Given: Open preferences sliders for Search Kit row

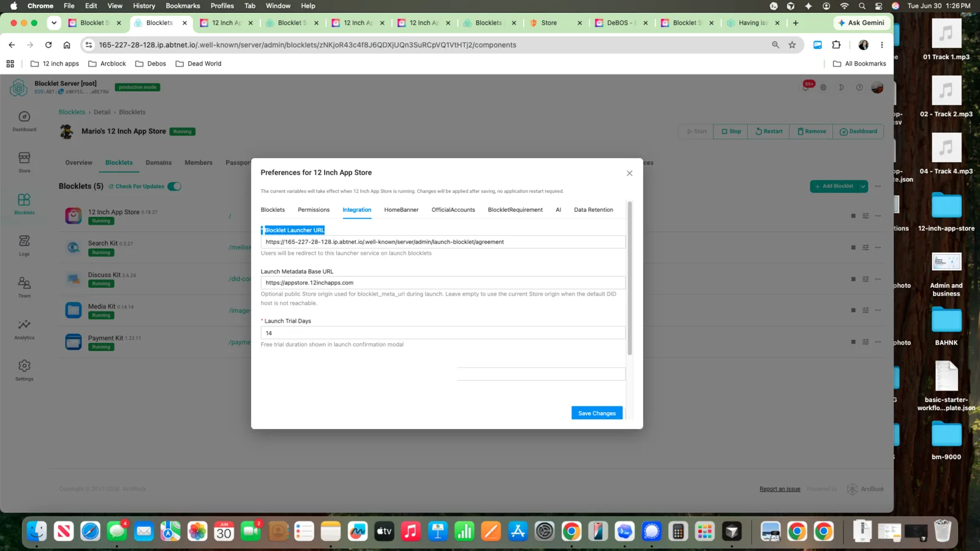Looking at the screenshot, I should (865, 247).
